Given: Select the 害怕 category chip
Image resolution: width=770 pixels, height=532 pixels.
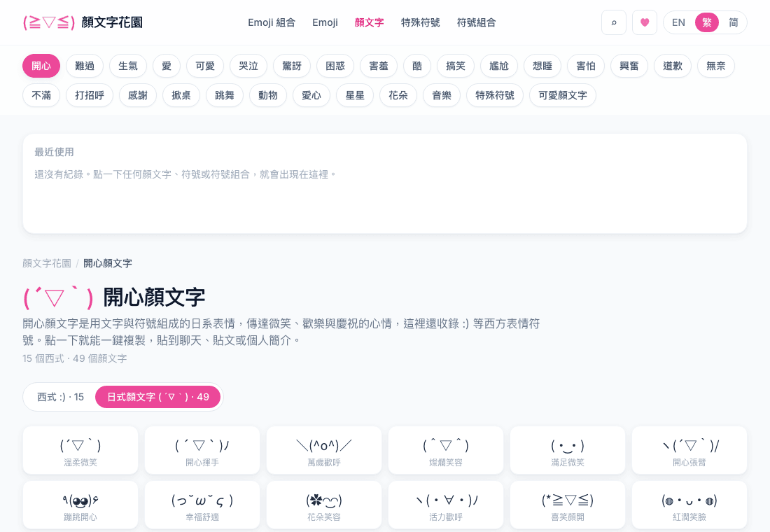Looking at the screenshot, I should (x=586, y=66).
